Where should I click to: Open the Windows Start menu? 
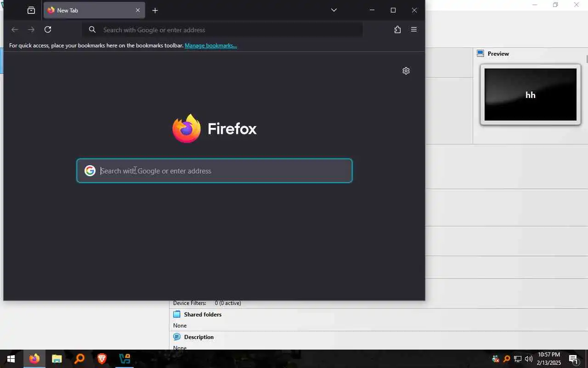point(11,359)
